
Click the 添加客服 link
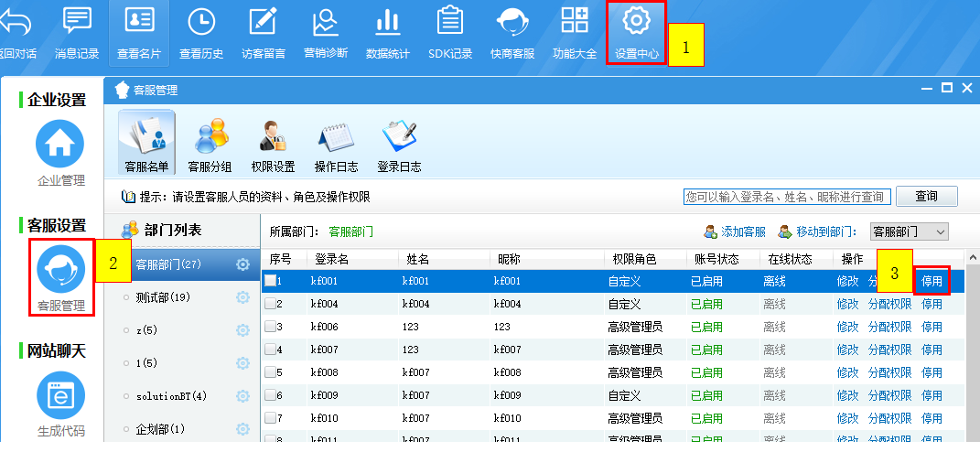click(x=735, y=231)
